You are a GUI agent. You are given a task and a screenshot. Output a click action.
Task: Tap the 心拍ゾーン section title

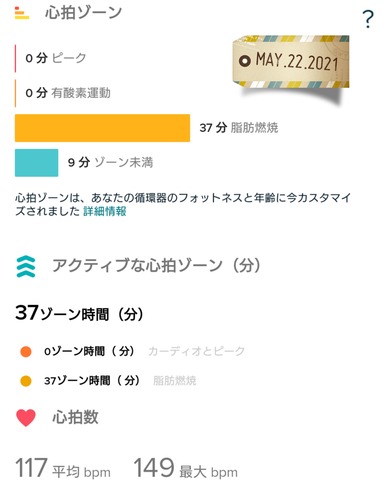tap(84, 13)
